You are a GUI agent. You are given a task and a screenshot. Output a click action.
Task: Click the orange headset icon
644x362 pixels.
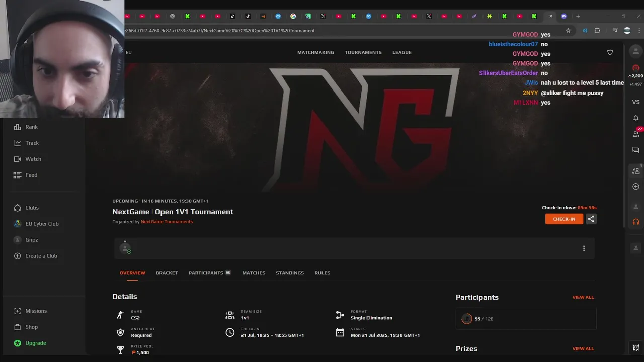coord(636,222)
